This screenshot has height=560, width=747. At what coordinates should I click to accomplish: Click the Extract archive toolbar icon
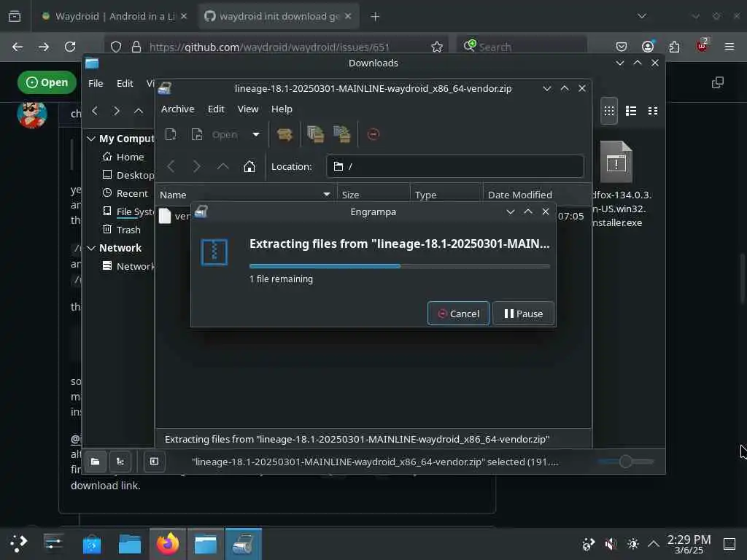tap(285, 134)
